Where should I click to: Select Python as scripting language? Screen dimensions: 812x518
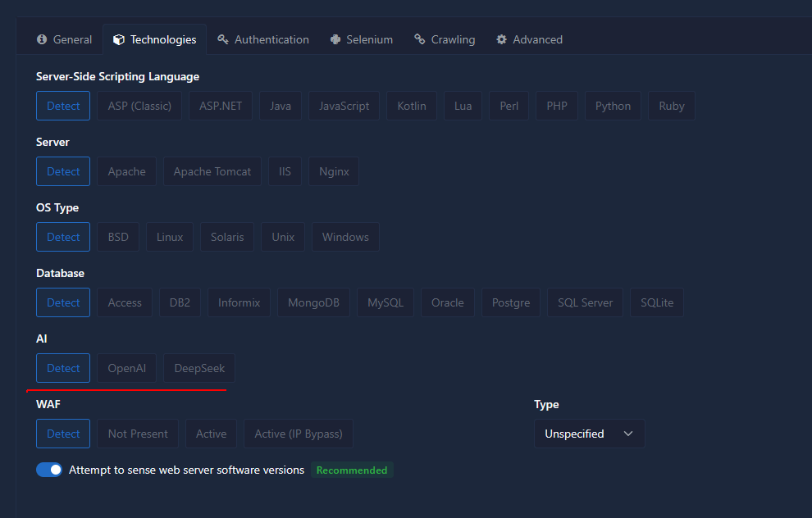point(614,106)
